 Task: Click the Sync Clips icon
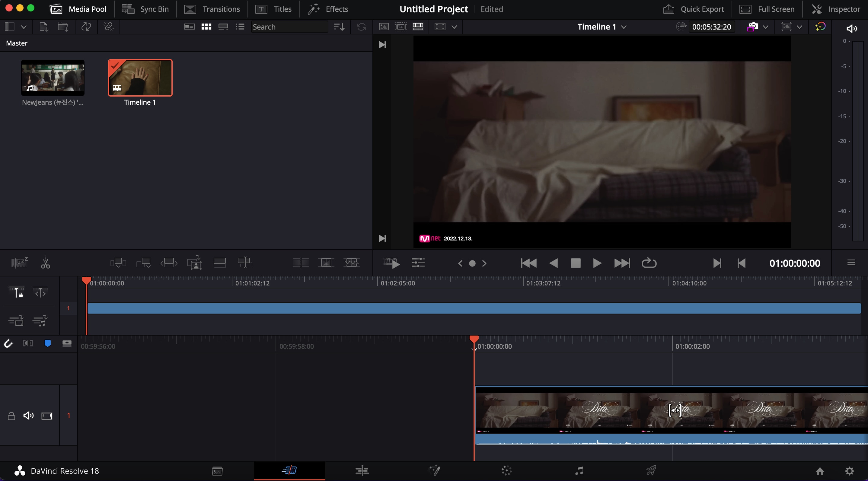point(86,27)
